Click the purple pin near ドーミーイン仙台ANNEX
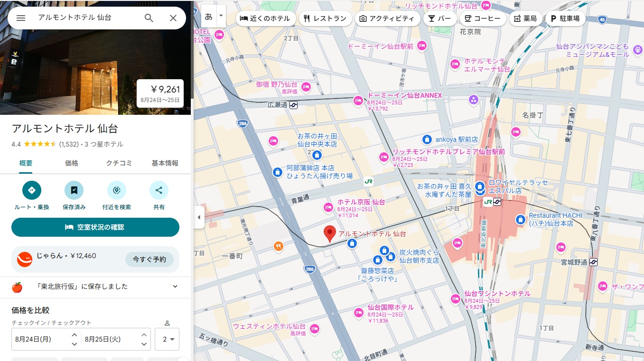 [x=473, y=100]
